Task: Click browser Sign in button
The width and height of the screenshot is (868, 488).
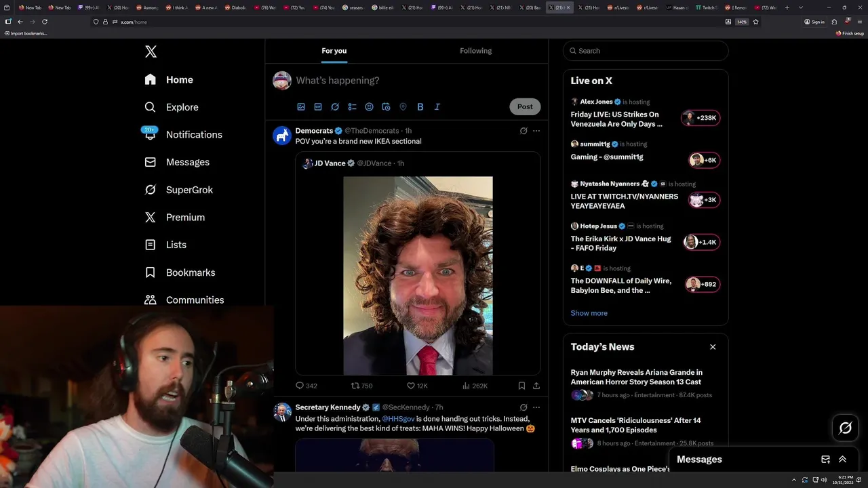Action: pos(814,22)
